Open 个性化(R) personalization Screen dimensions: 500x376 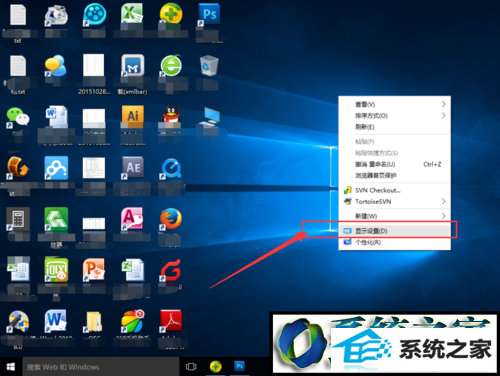(x=395, y=242)
